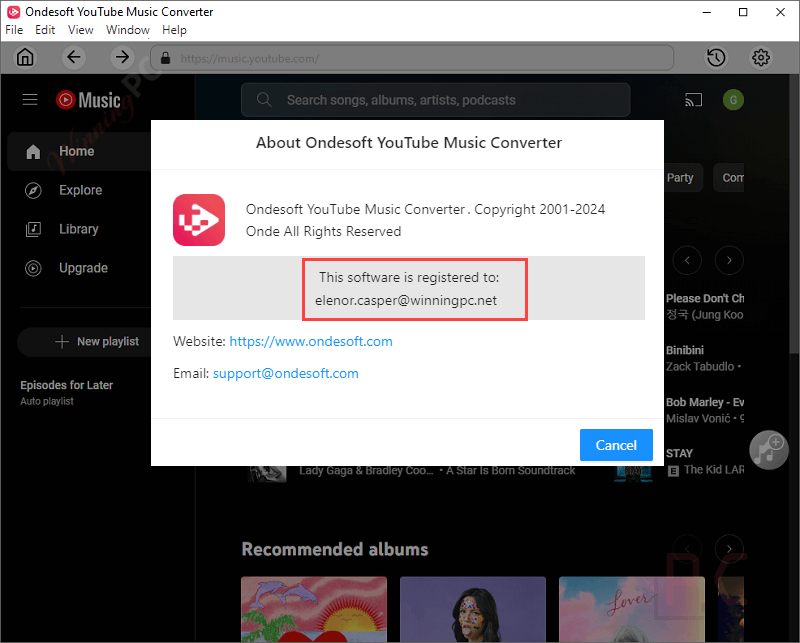The image size is (800, 643).
Task: Minimize the Ondesoft converter window
Action: (707, 12)
